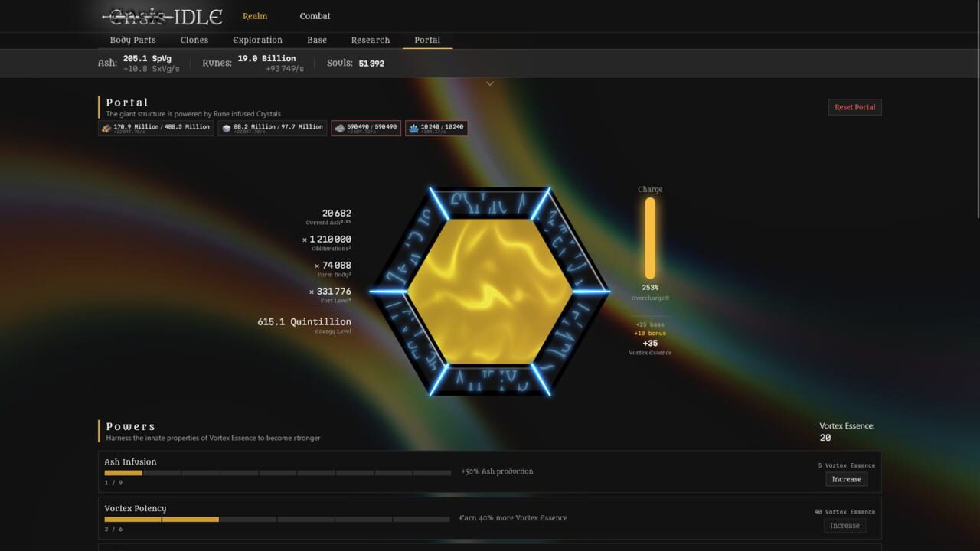Click the Ash Infusion level 1 / 9
This screenshot has height=551, width=980.
[x=112, y=483]
